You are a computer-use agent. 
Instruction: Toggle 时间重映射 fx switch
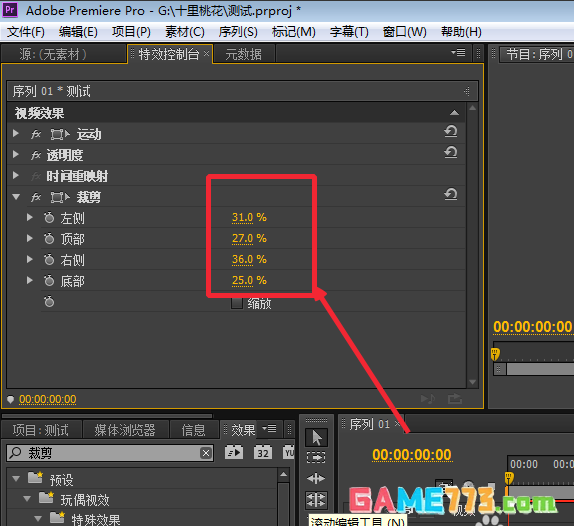(x=36, y=176)
